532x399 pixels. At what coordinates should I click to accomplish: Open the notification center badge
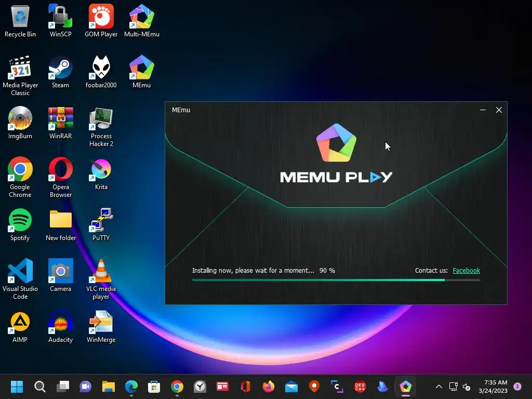[x=517, y=386]
